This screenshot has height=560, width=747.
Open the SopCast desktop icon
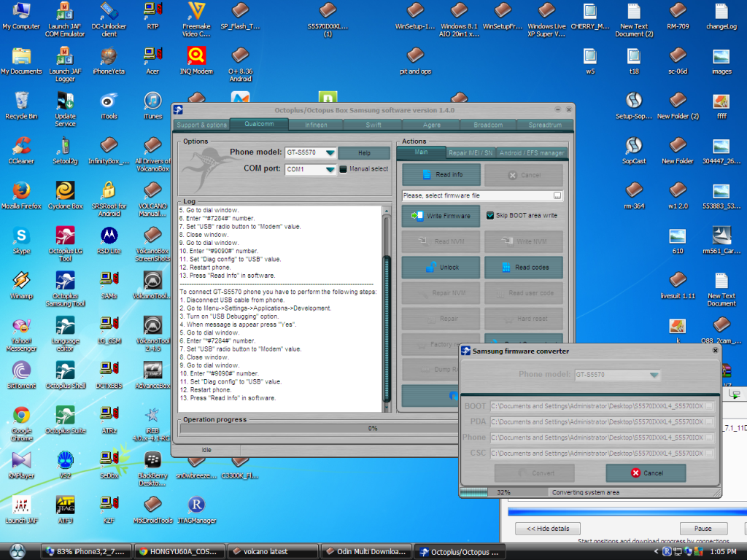point(634,150)
